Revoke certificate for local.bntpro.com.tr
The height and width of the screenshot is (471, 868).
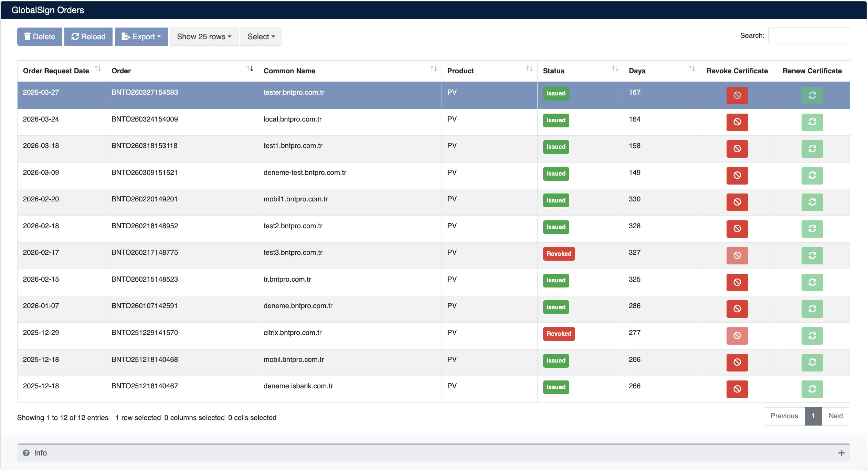pyautogui.click(x=737, y=122)
